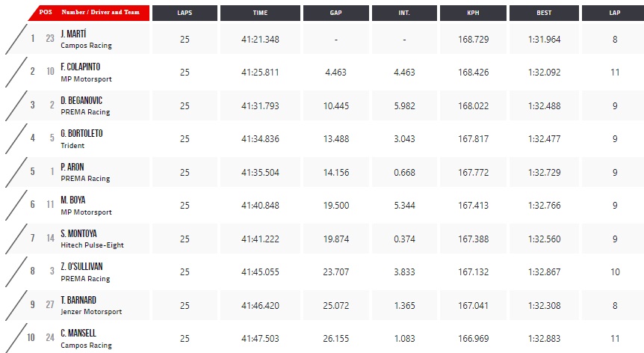The image size is (644, 353).
Task: Open driver J. Martí entry
Action: [x=73, y=34]
